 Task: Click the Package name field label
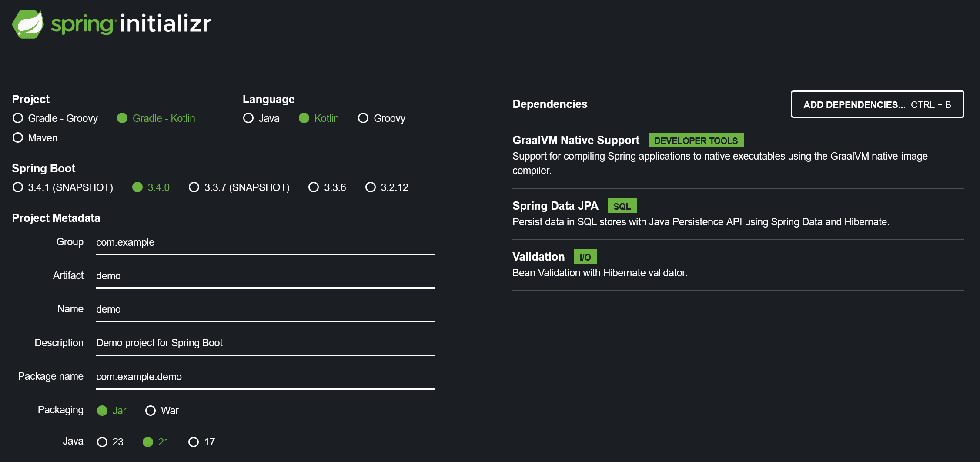coord(50,377)
